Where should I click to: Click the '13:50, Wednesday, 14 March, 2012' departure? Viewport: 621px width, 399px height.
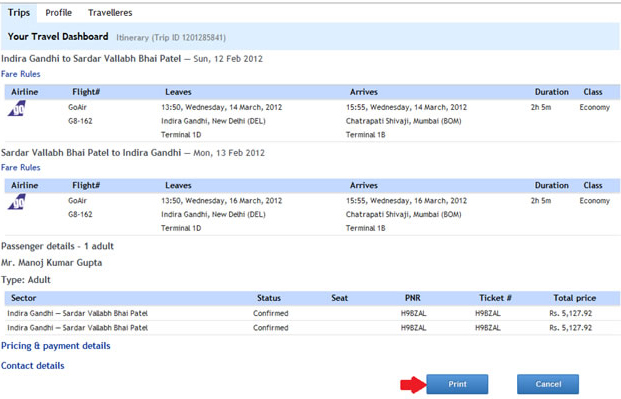[221, 107]
